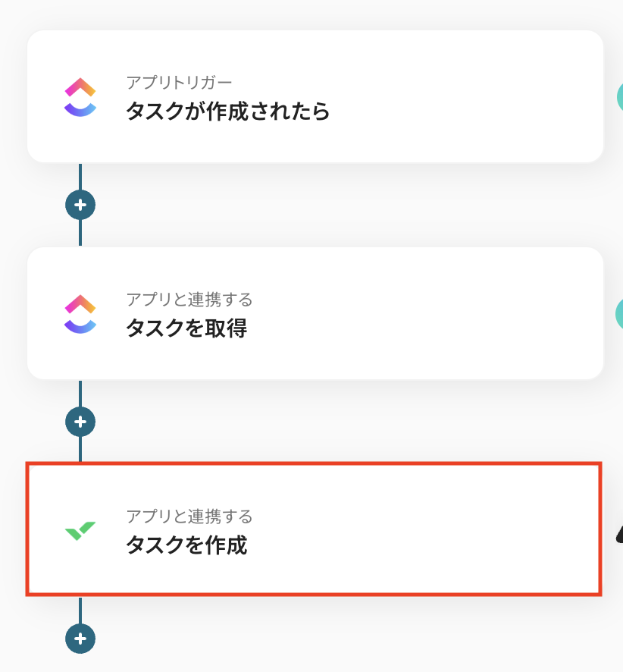
Task: Click the plus icon below タスクを作成 card
Action: [x=80, y=638]
